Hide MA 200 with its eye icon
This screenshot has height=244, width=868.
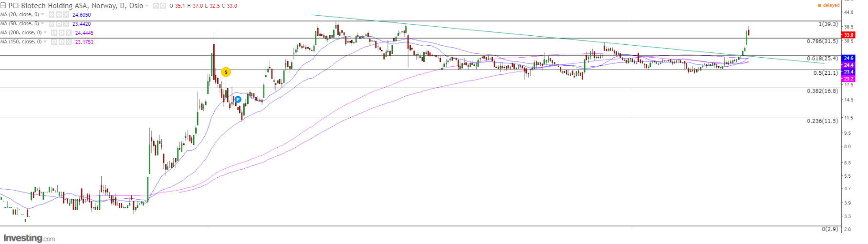pyautogui.click(x=54, y=33)
